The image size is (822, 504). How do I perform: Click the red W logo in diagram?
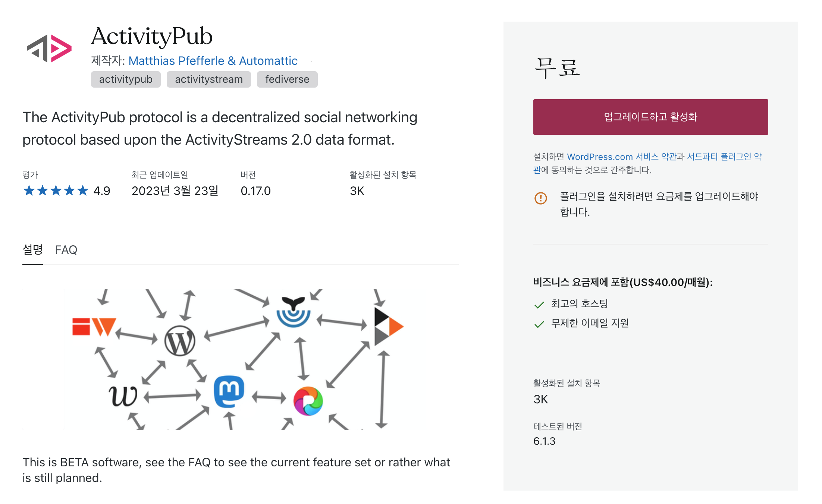pos(94,327)
